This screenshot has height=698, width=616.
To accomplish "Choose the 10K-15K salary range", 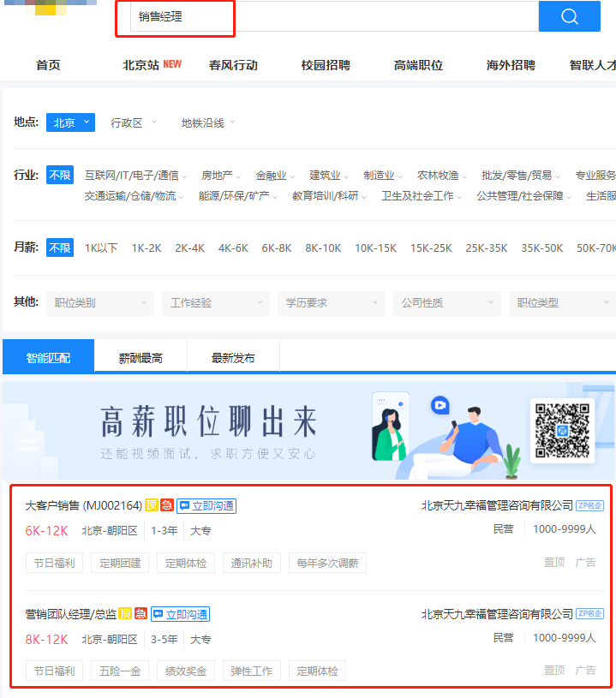I will tap(375, 248).
